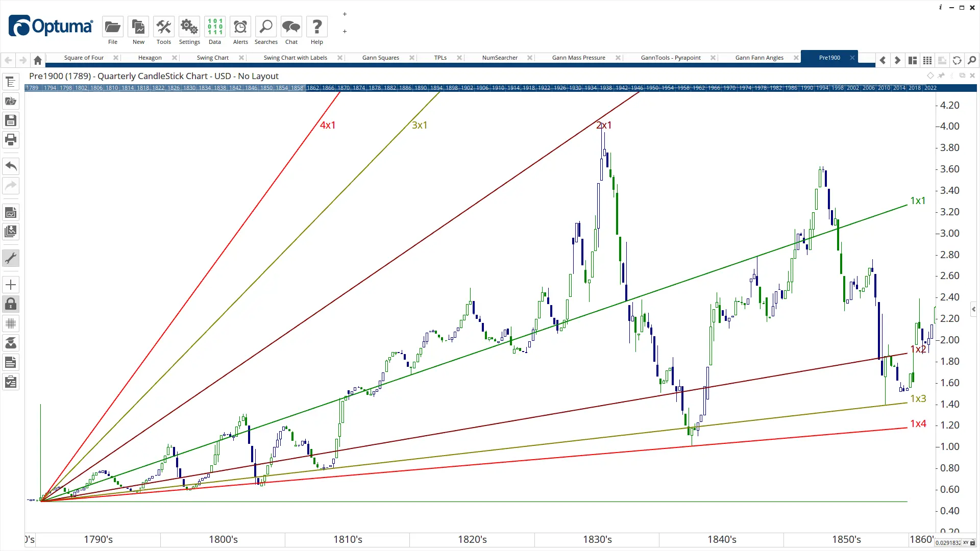The width and height of the screenshot is (980, 551).
Task: Switch to GannTools - Pyrapoint tab
Action: coord(670,58)
